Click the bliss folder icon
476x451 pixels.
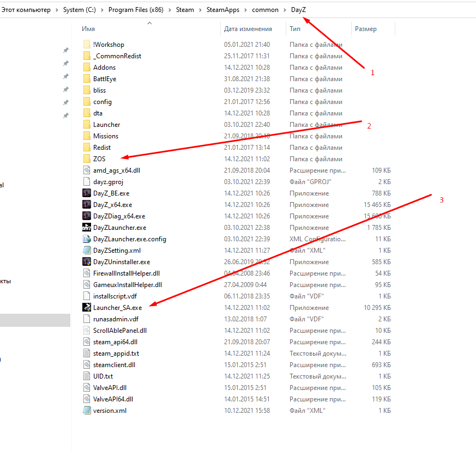click(87, 90)
